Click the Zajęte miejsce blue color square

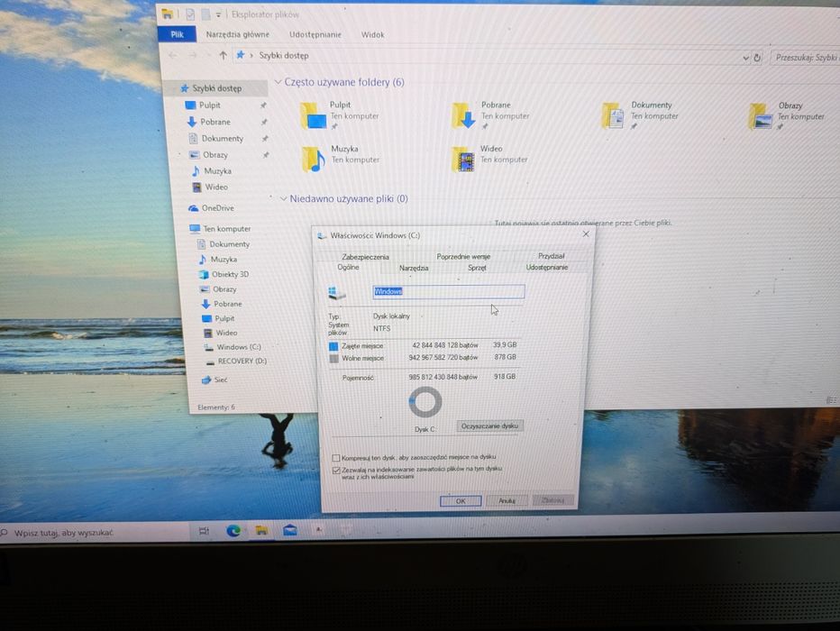333,346
